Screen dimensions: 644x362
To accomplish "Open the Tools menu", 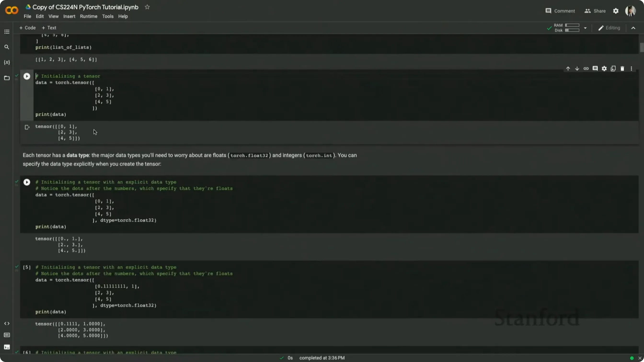I will (x=108, y=16).
